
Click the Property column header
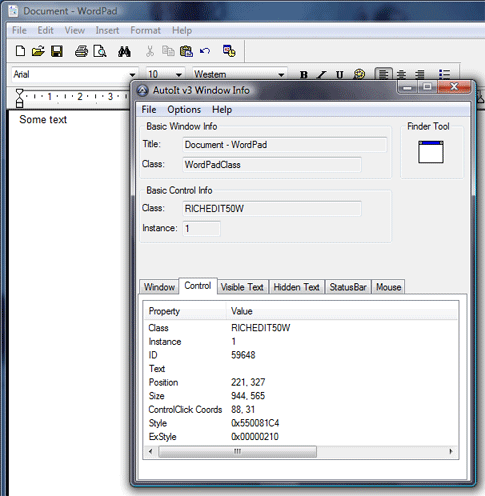(185, 311)
